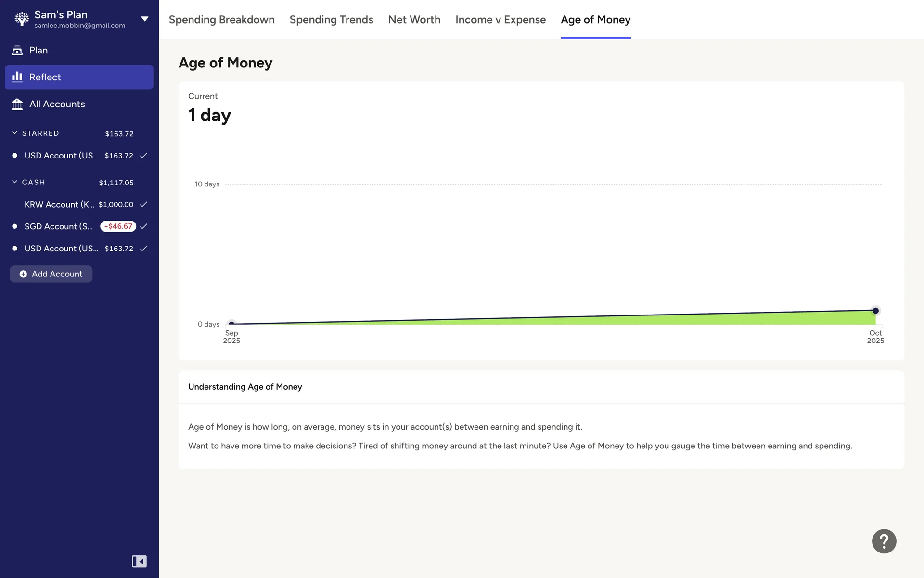Open the Sam's Plan dropdown arrow
Image resolution: width=924 pixels, height=578 pixels.
click(144, 19)
